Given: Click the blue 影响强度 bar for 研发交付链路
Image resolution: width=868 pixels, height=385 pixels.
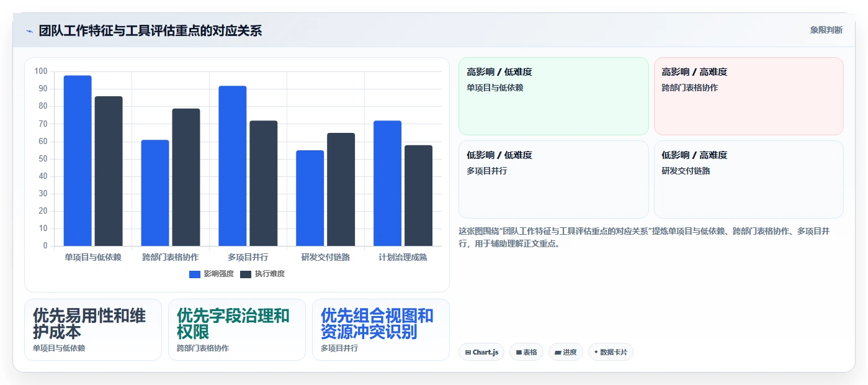Looking at the screenshot, I should (310, 198).
